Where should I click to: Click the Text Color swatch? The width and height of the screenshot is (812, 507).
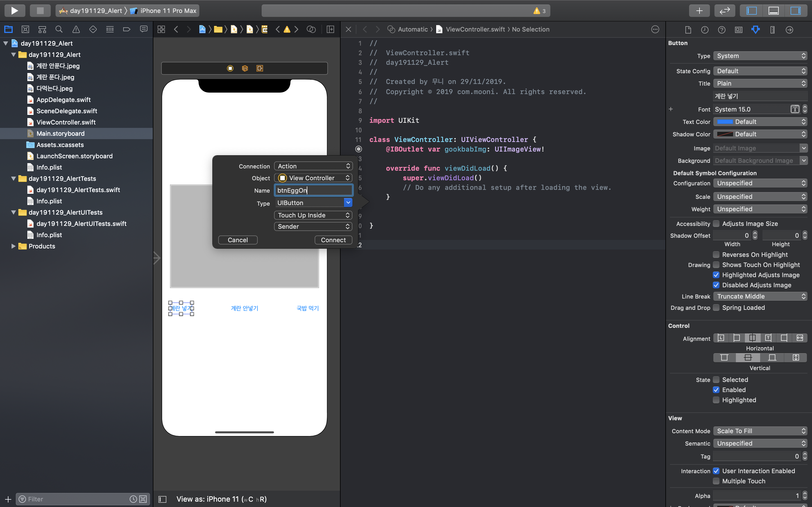[725, 122]
